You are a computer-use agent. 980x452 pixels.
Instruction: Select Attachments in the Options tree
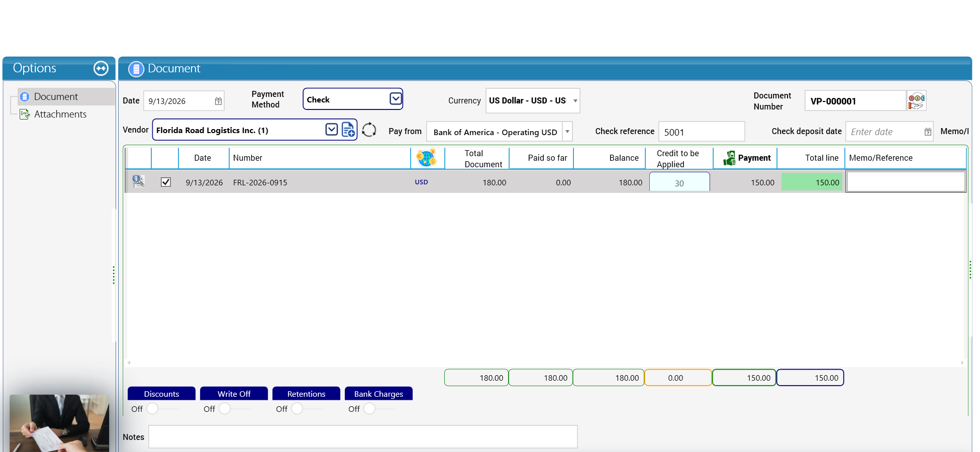60,115
